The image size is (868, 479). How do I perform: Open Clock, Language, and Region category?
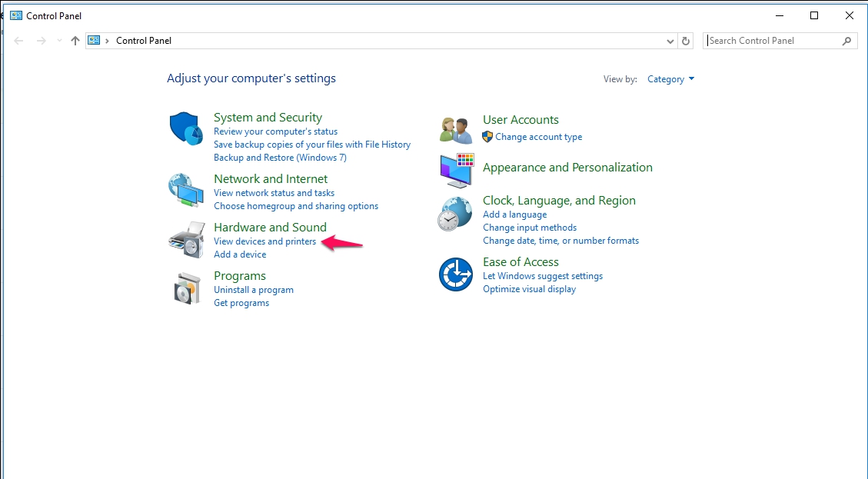pyautogui.click(x=559, y=201)
